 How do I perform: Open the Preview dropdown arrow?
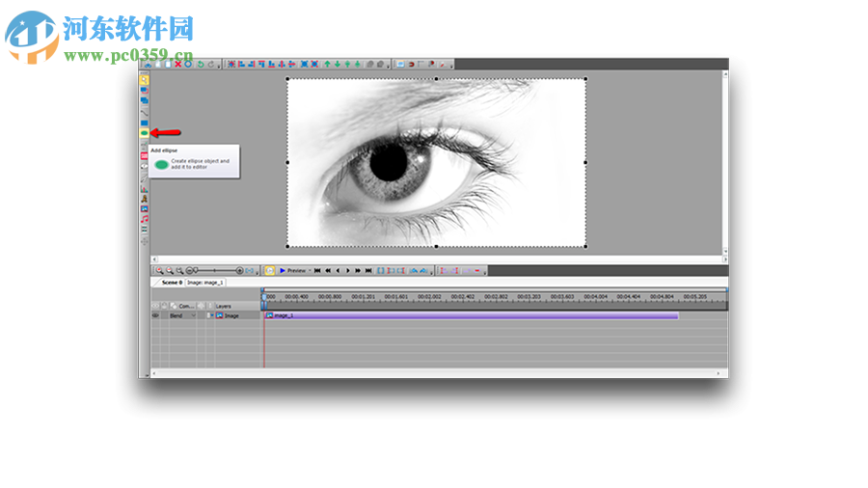(x=310, y=271)
